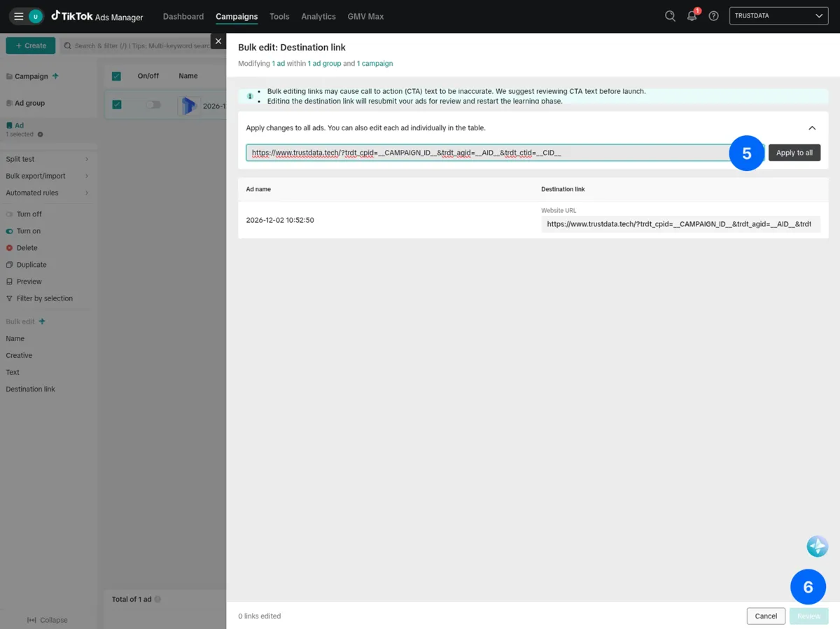Open the Dashboard tab
840x629 pixels.
183,16
